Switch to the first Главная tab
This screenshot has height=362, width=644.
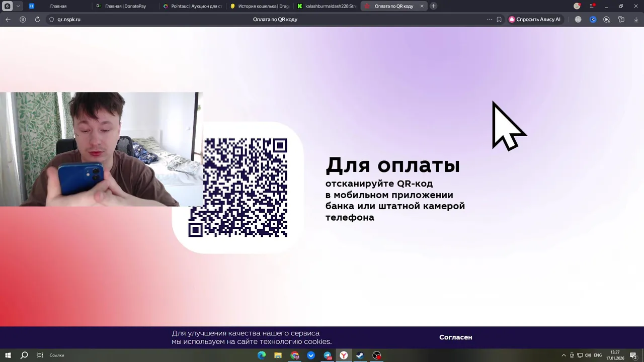point(58,6)
